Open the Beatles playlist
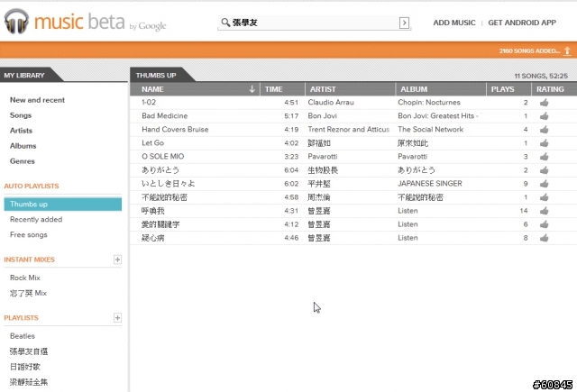Screen dimensions: 577x392 click(x=22, y=336)
